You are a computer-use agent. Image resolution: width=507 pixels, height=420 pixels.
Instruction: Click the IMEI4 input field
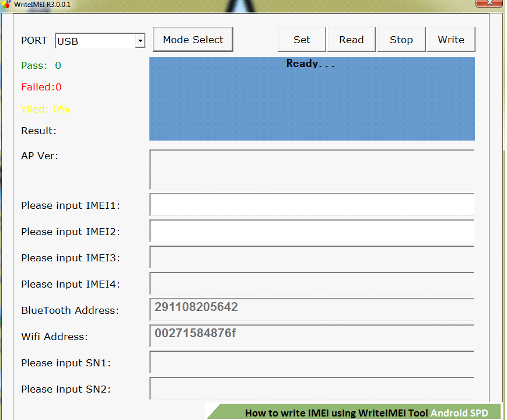(x=312, y=283)
